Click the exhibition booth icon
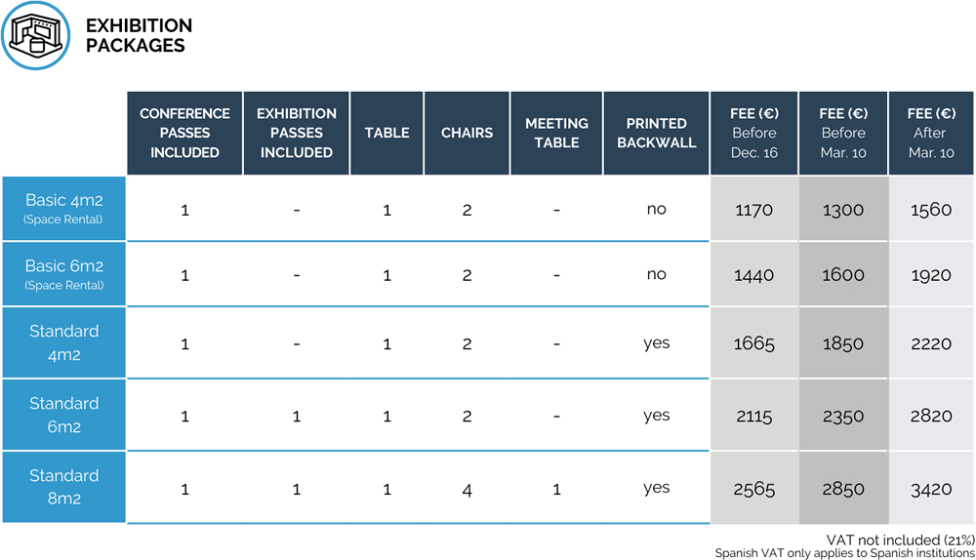The image size is (976, 560). click(x=35, y=35)
